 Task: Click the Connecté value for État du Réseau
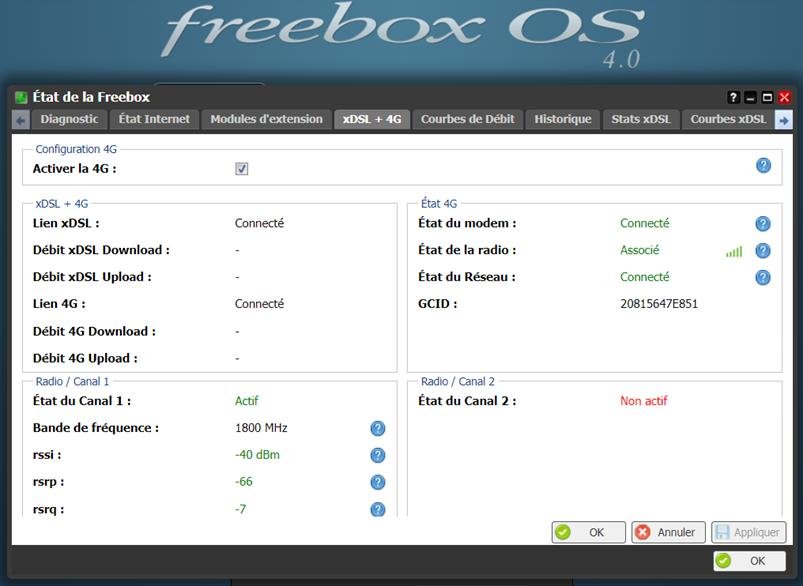coord(645,277)
